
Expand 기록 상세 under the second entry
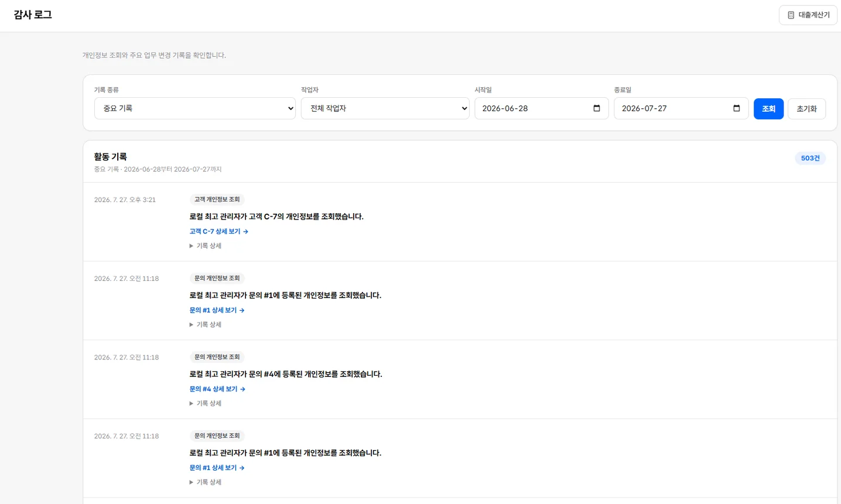pyautogui.click(x=206, y=324)
